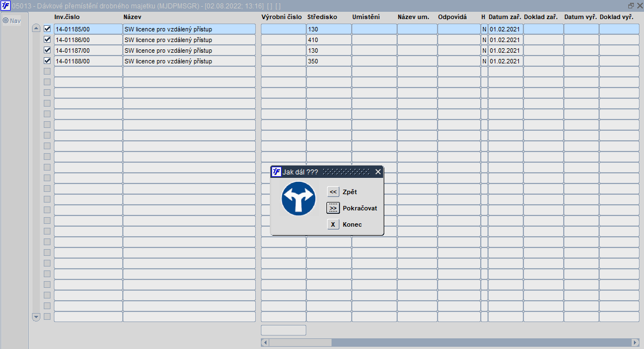Click the small field below Výrobní číslo column
Image resolution: width=644 pixels, height=349 pixels.
click(x=283, y=330)
